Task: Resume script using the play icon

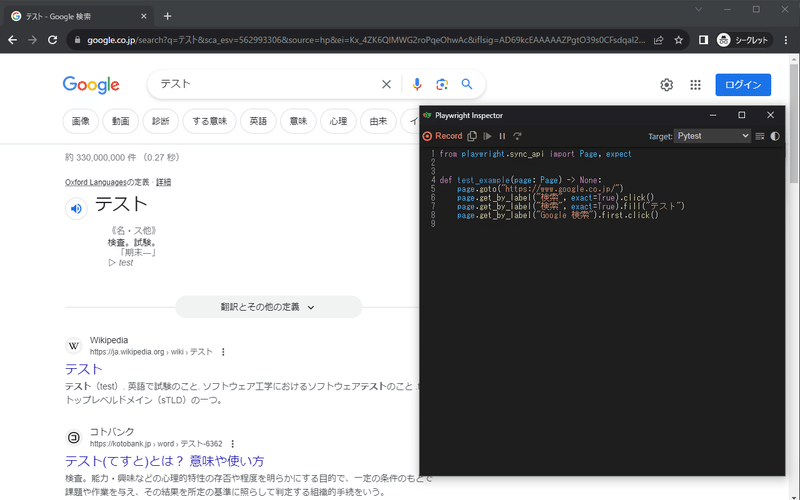Action: coord(487,136)
